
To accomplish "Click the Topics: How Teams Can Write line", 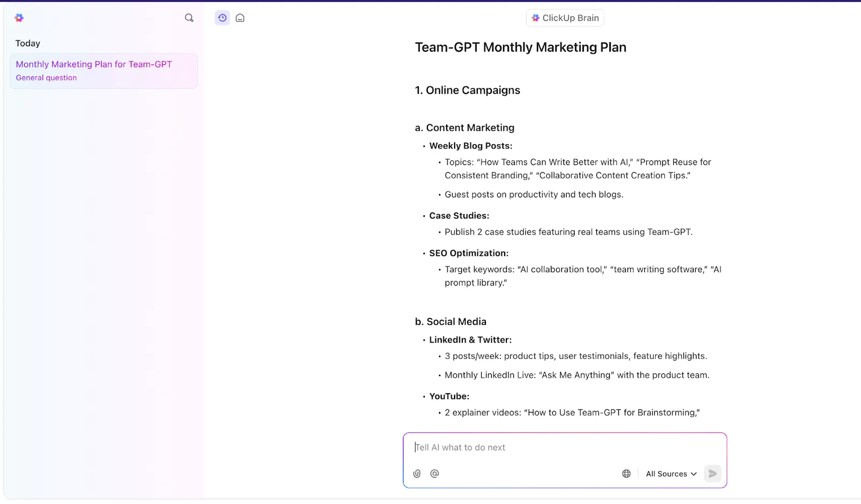I will point(578,169).
